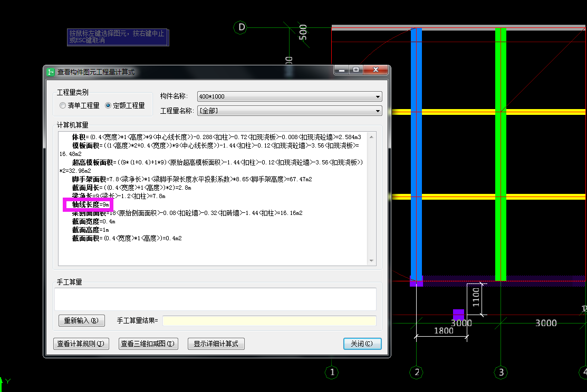Close the dialog with the red X
587x392 pixels.
pyautogui.click(x=376, y=70)
